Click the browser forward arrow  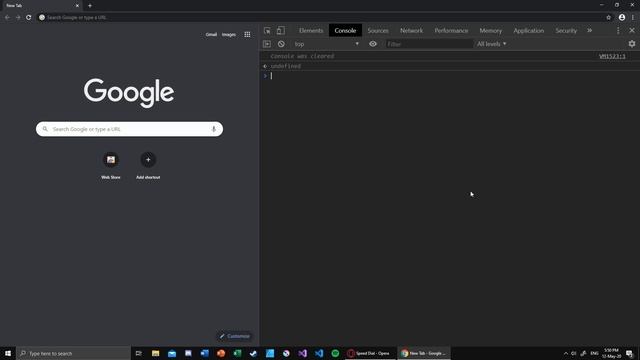coord(18,18)
